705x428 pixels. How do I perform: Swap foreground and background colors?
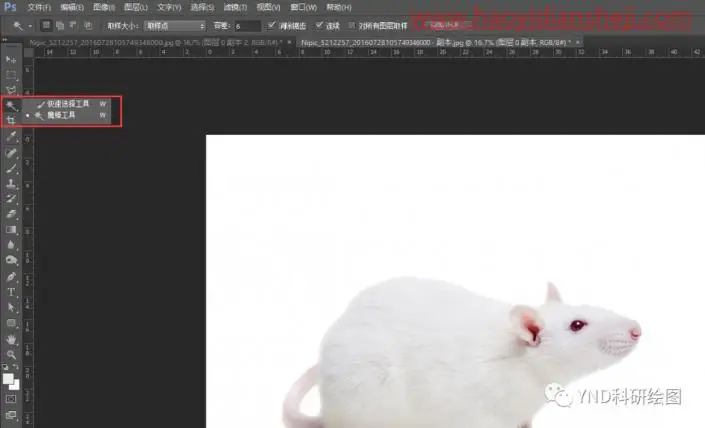pyautogui.click(x=16, y=367)
